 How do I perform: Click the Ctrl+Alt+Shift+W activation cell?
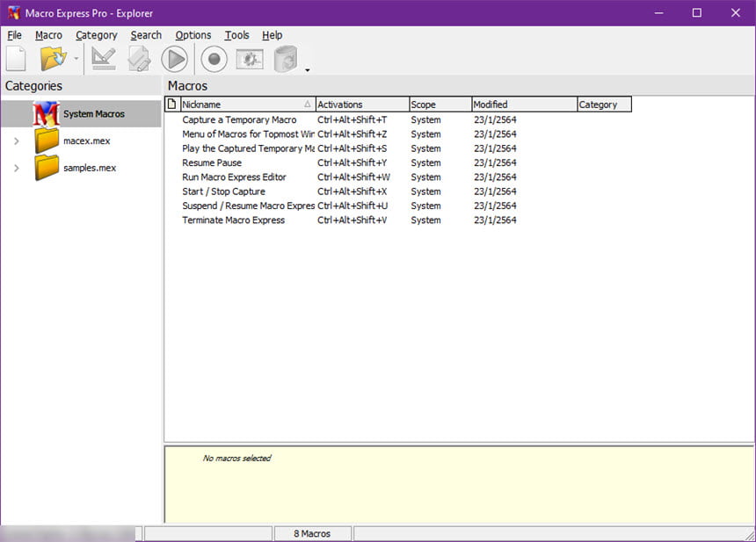pyautogui.click(x=354, y=177)
